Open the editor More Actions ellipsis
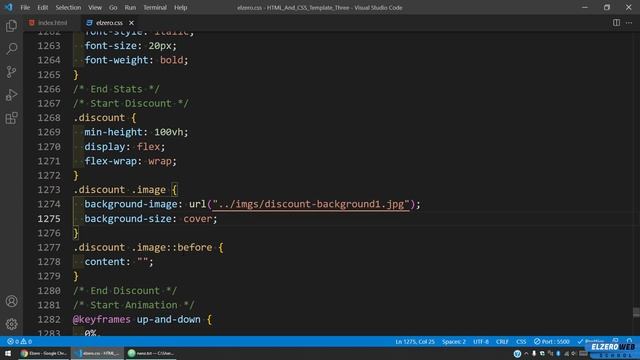This screenshot has width=640, height=360. (x=629, y=23)
